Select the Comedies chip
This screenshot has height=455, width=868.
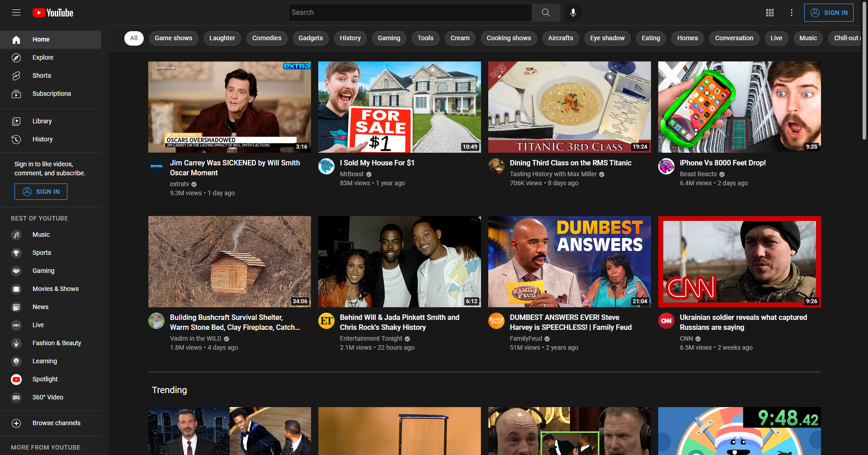(x=267, y=38)
